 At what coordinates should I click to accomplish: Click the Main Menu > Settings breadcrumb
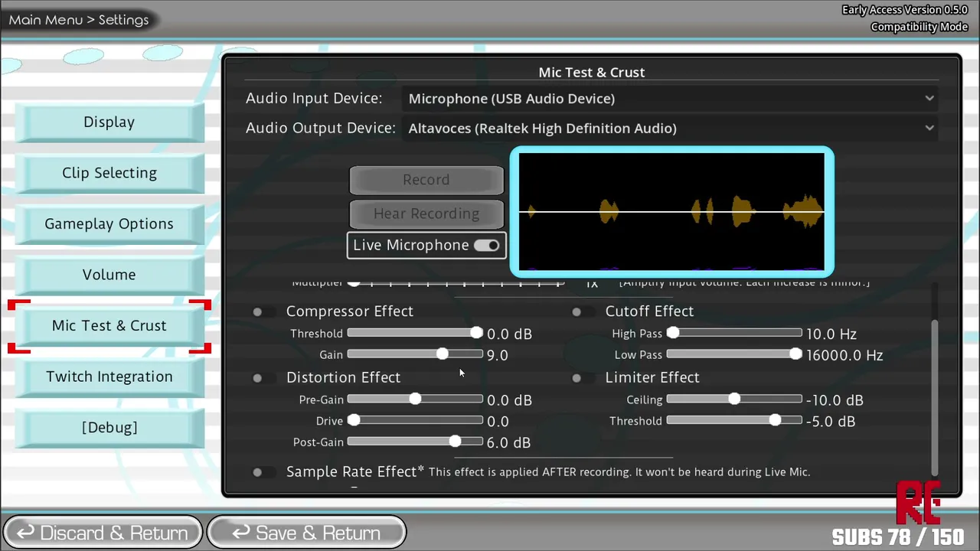(79, 20)
